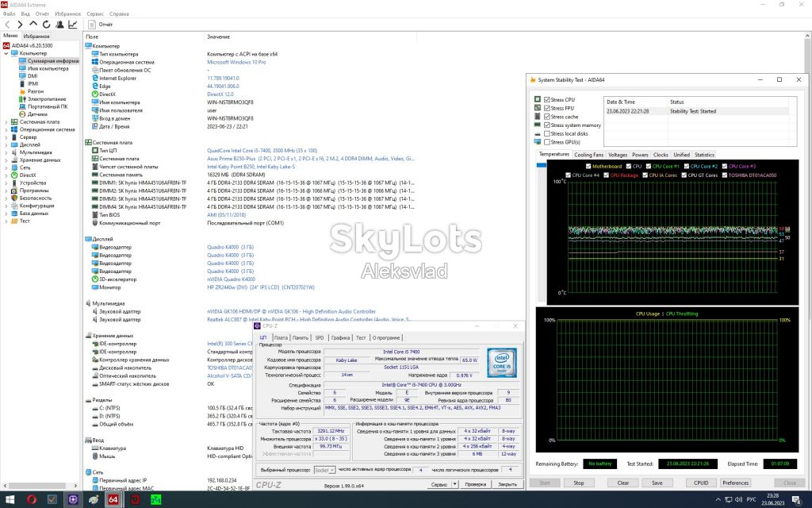Click the DirectX icon in left tree
The image size is (812, 508).
pos(14,175)
